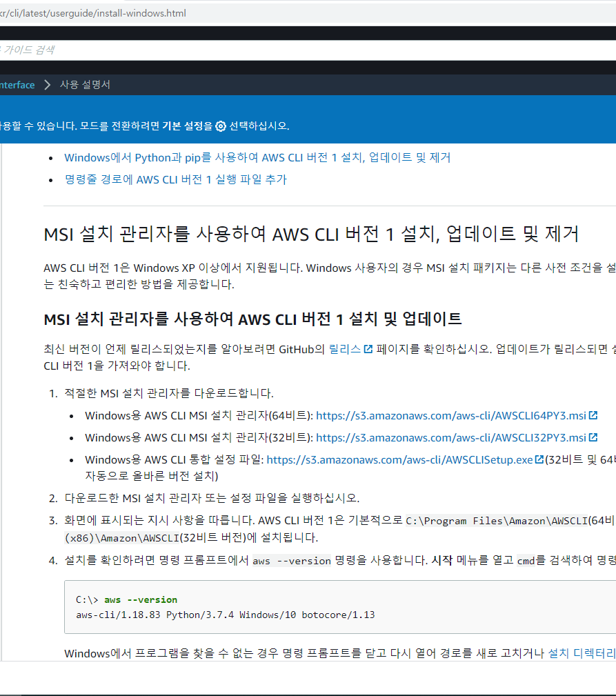Click step 2 다운로드한 MSI 설치 관리자 text
Screen dimensions: 616x696
(212, 499)
